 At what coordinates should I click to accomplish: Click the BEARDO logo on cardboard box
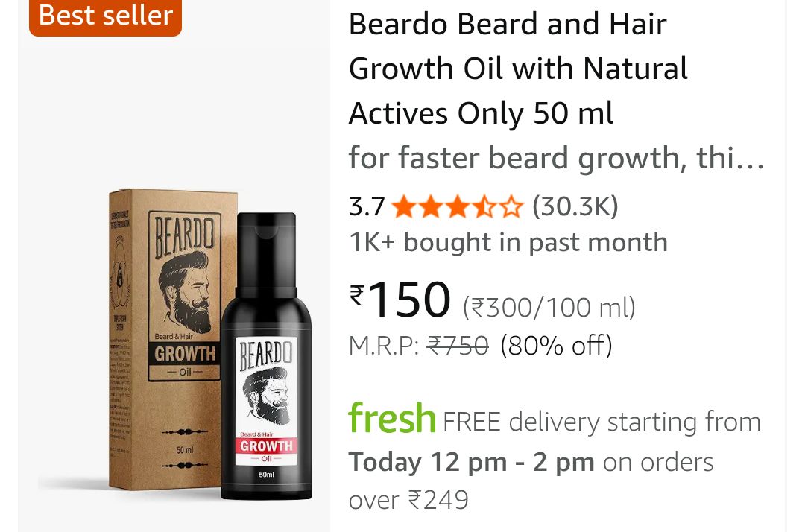click(x=184, y=235)
